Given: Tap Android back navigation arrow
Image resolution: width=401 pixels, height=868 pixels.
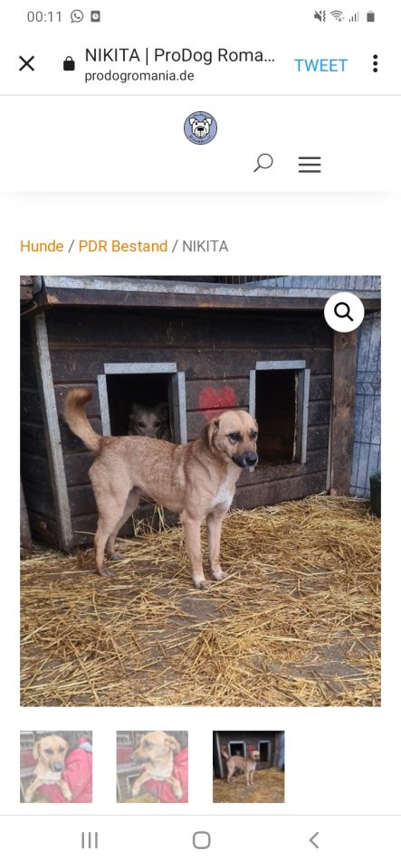Looking at the screenshot, I should click(314, 840).
